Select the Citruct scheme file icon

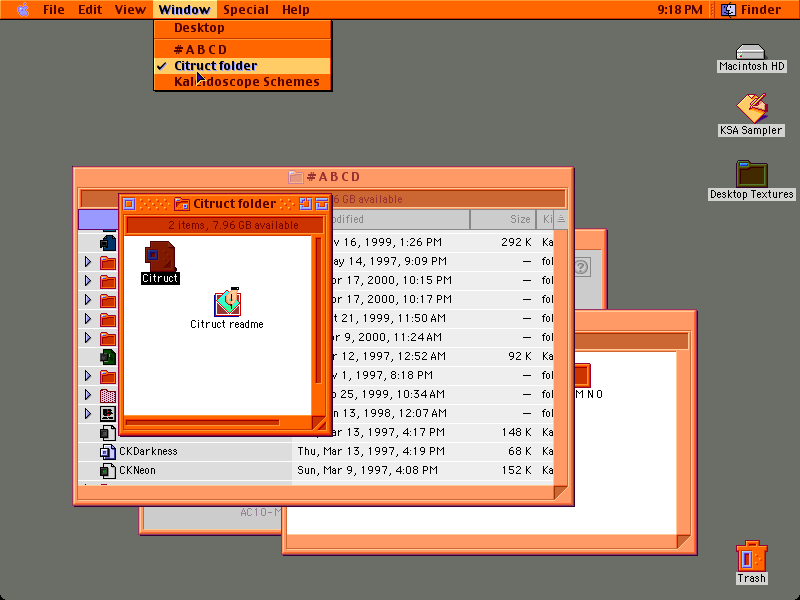click(160, 256)
